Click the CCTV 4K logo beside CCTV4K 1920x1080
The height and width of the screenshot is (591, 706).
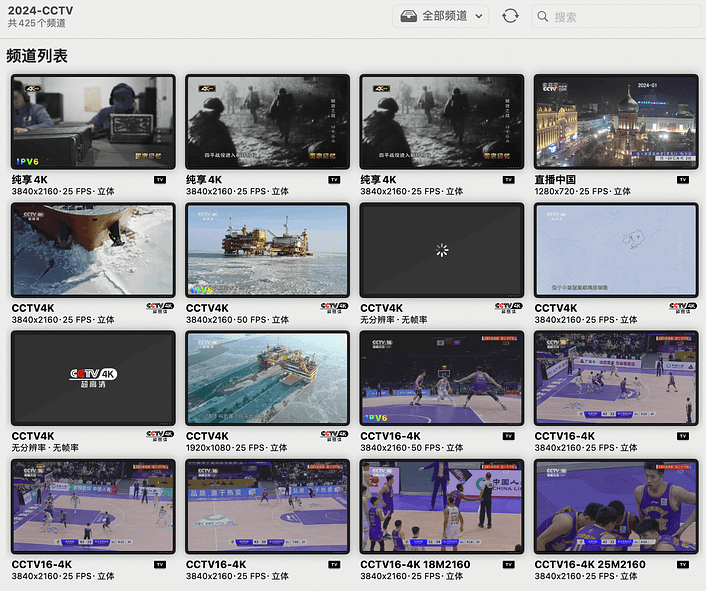pos(334,436)
